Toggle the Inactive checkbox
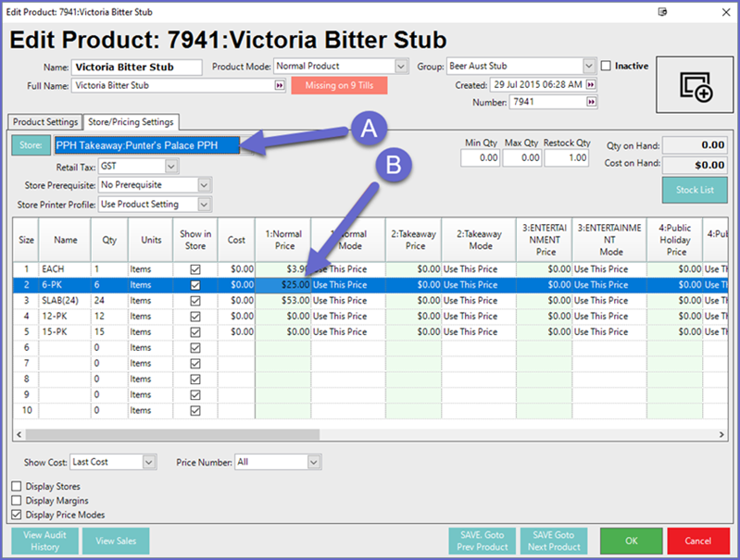The width and height of the screenshot is (740, 560). coord(606,66)
